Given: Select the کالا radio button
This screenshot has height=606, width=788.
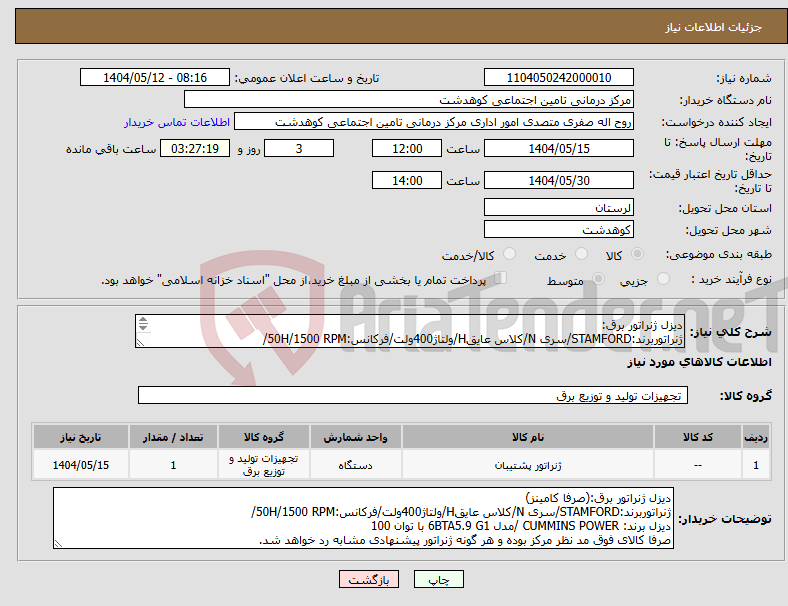Looking at the screenshot, I should [x=637, y=254].
